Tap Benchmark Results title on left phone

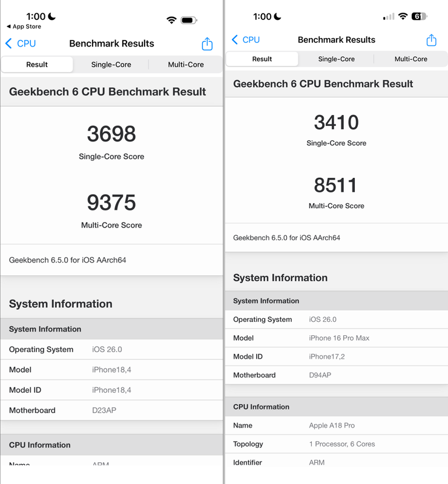pos(111,44)
